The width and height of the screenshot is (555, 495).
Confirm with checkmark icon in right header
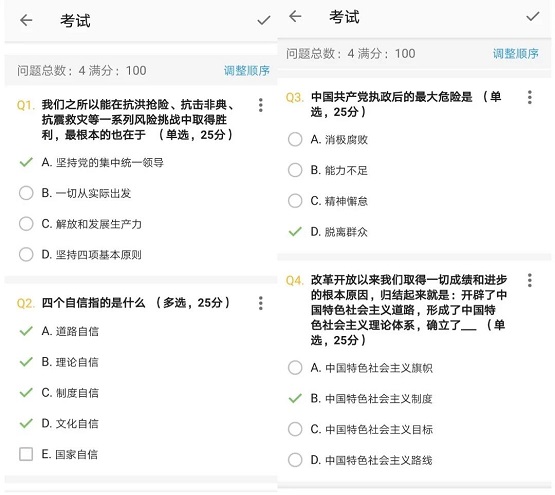[533, 16]
